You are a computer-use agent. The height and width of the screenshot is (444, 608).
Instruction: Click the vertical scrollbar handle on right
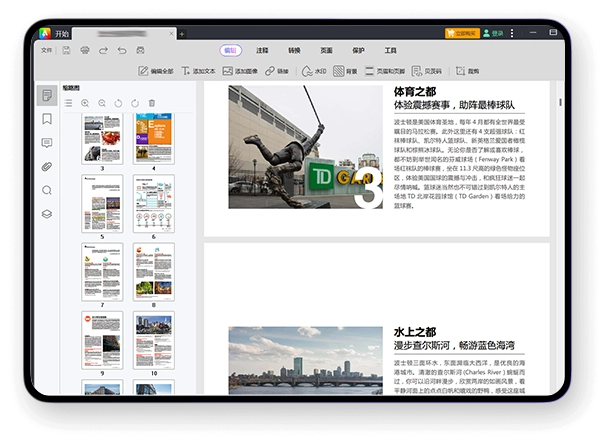pos(560,102)
